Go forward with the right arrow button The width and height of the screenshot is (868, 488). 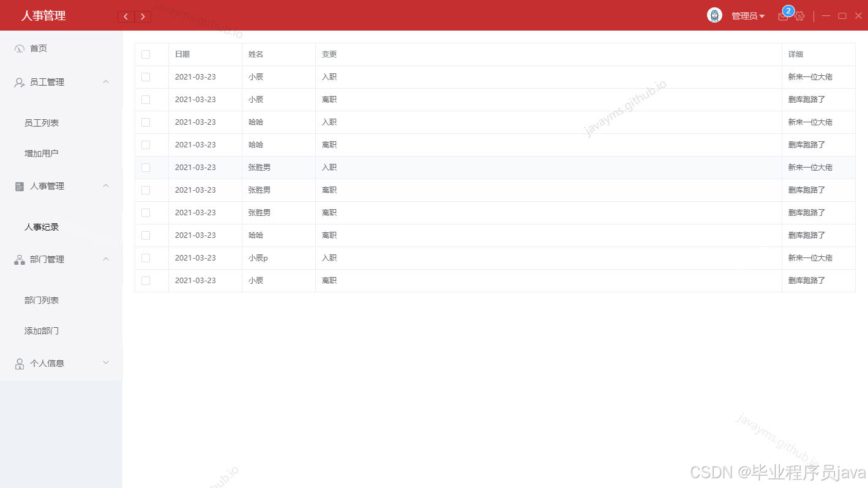coord(143,17)
